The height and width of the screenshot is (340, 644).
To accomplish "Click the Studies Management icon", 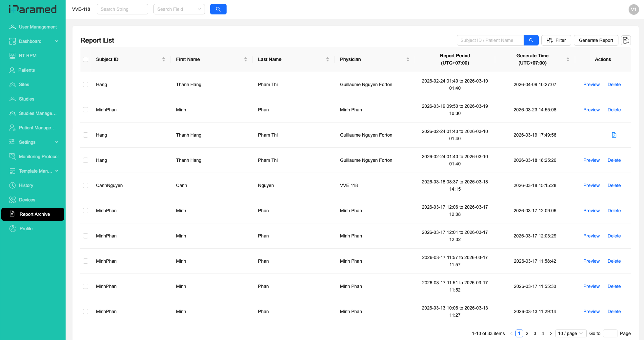I will tap(12, 113).
